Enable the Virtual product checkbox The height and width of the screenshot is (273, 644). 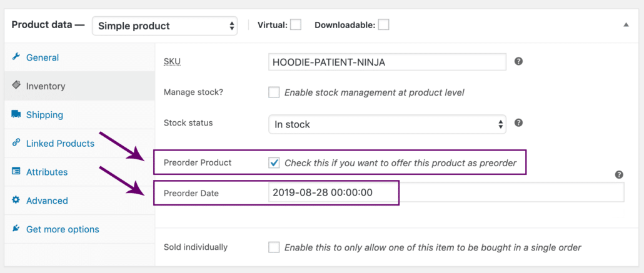[296, 25]
